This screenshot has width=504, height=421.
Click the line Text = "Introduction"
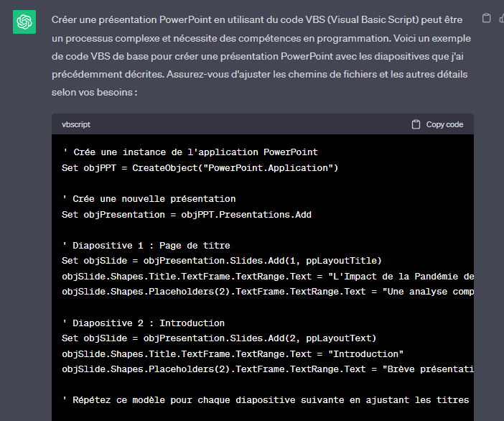(233, 353)
